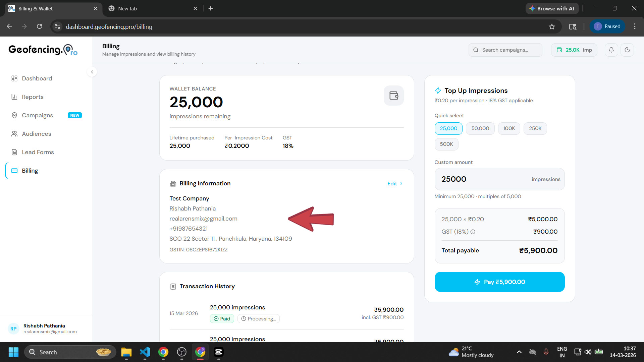This screenshot has width=644, height=362.
Task: Select Reports from the sidebar
Action: coord(32,97)
